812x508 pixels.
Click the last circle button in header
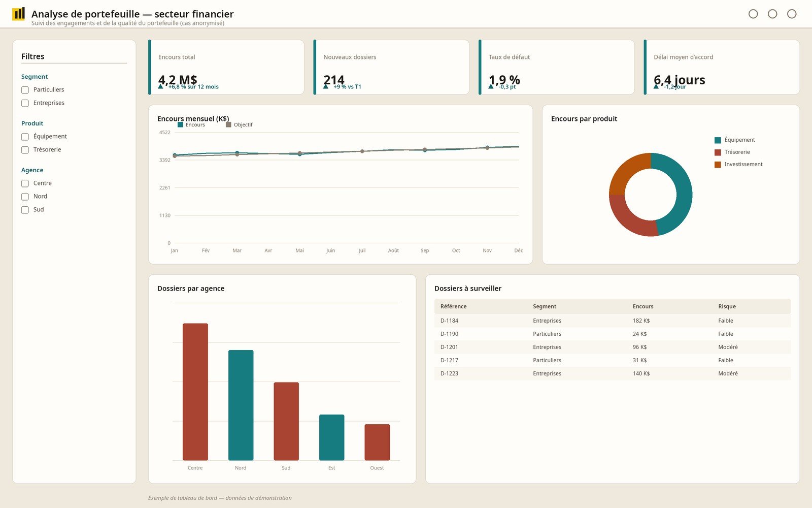792,14
